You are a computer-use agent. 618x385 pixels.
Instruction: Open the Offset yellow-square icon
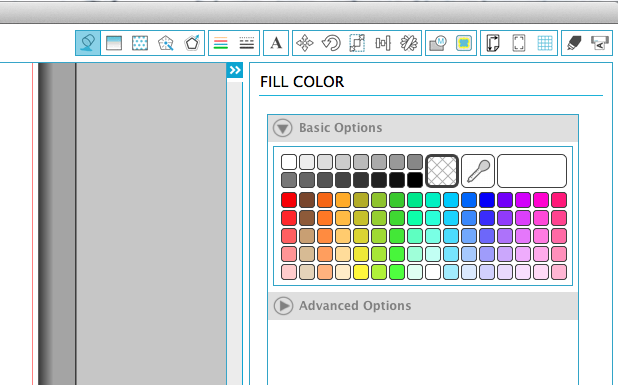[464, 43]
